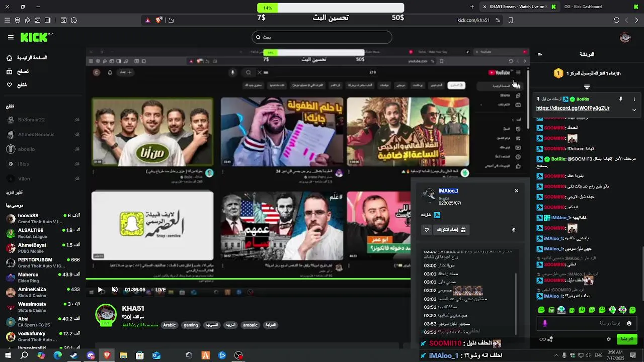Image resolution: width=644 pixels, height=362 pixels.
Task: Click the first green emote in chat bar
Action: pyautogui.click(x=541, y=310)
